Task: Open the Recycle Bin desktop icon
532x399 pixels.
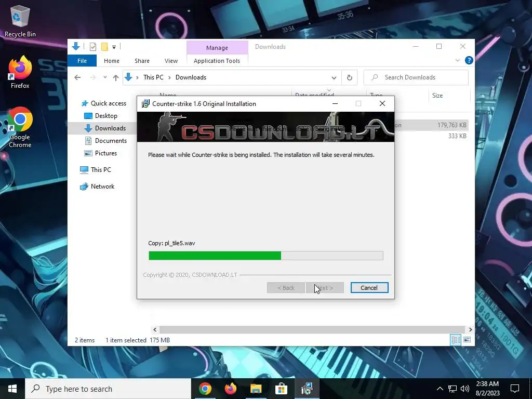Action: (20, 21)
